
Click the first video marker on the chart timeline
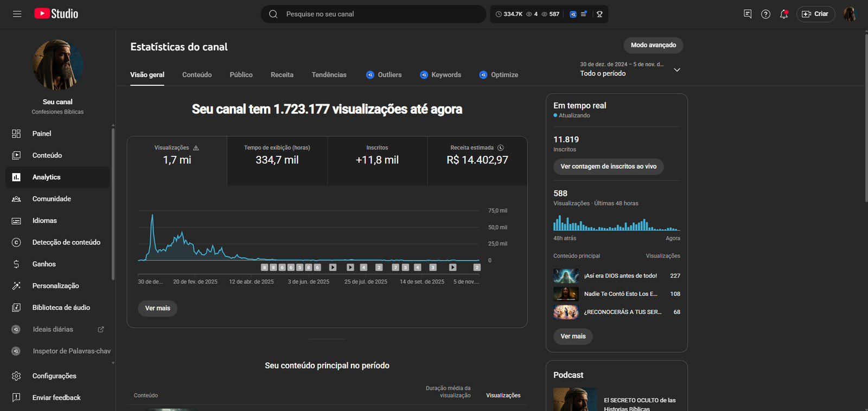(265, 267)
